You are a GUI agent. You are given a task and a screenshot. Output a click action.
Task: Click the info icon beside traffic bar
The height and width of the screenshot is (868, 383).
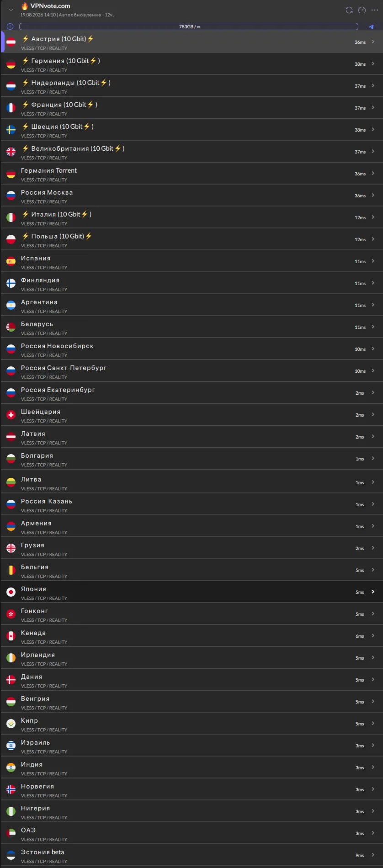[x=10, y=26]
